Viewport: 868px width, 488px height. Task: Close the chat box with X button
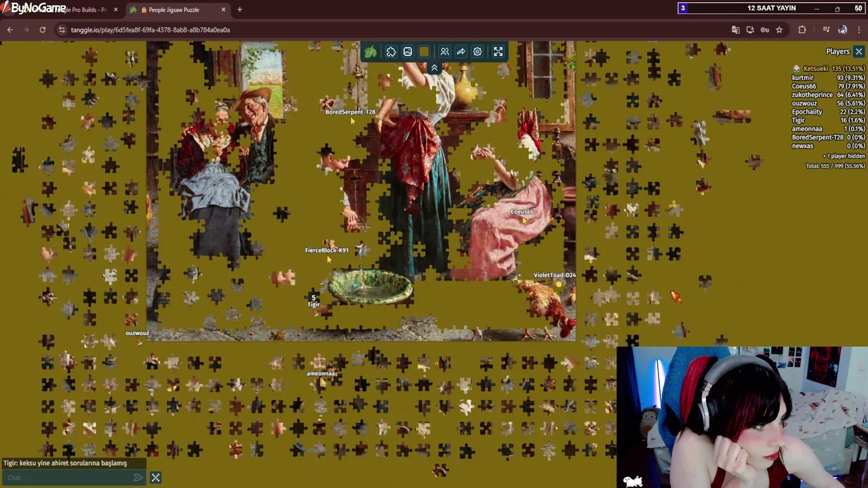155,478
